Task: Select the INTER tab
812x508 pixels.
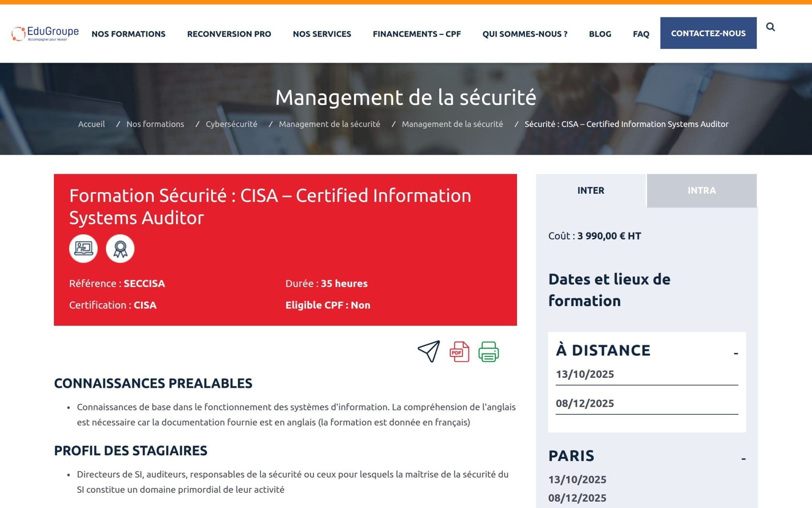Action: [591, 190]
